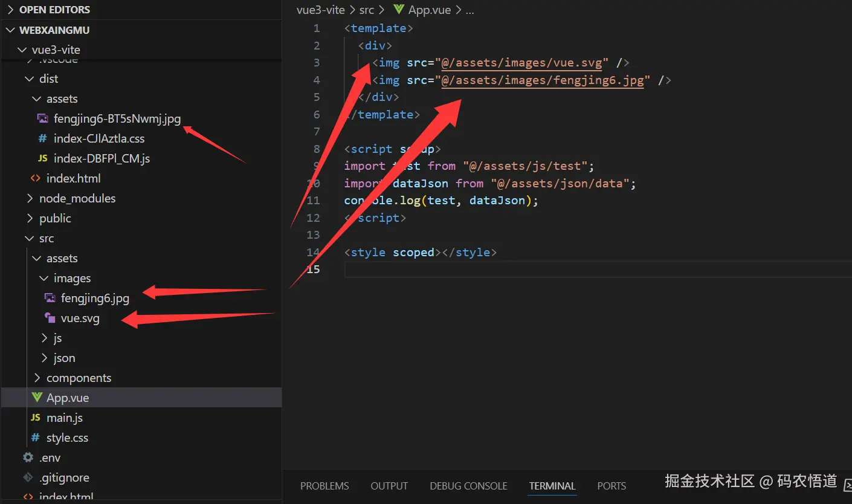
Task: Open index-CJlAztla.css file
Action: (99, 139)
